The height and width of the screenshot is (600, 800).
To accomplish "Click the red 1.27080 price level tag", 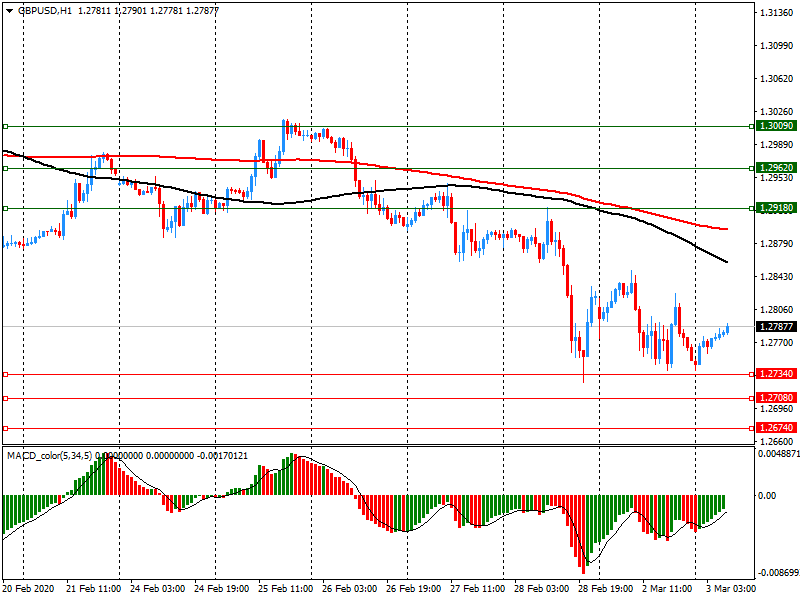I will (776, 398).
